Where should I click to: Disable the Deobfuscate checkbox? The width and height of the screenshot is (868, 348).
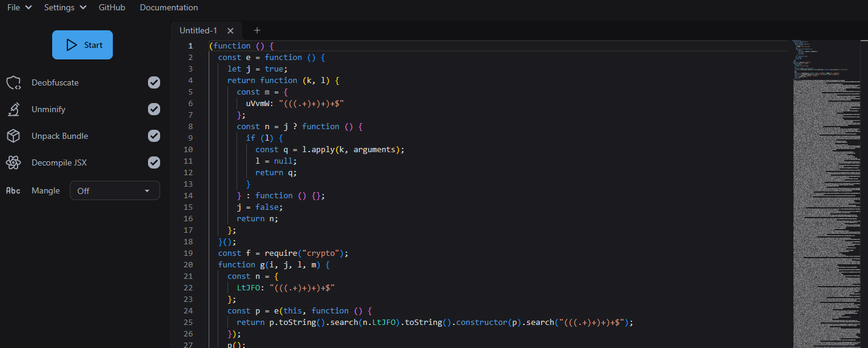[x=154, y=82]
